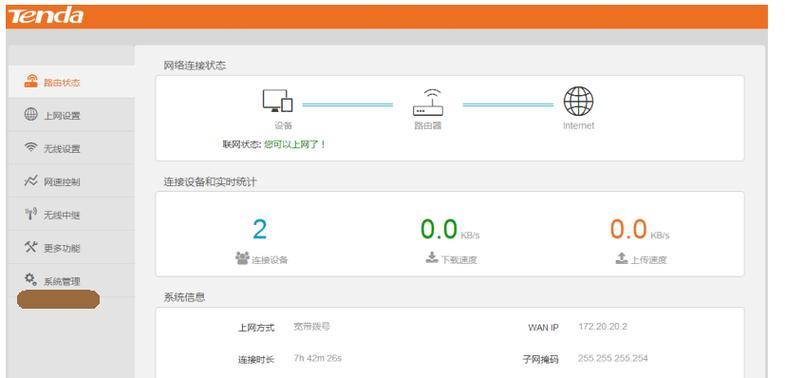
Task: Click the router icon next to 路由状态
Action: 31,82
